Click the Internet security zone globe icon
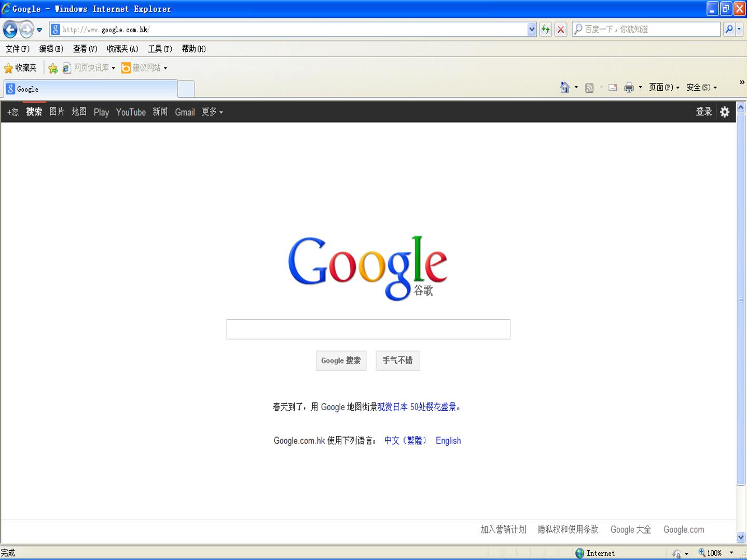This screenshot has width=747, height=560. coord(579,553)
